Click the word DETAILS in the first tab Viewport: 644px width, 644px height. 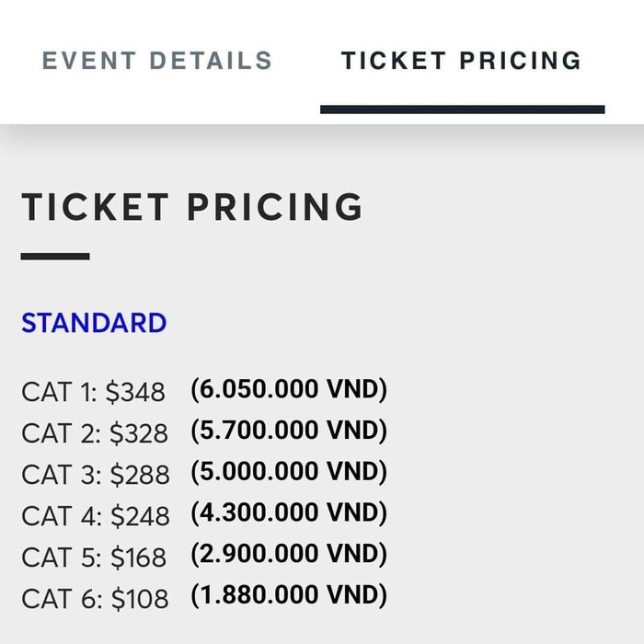click(211, 61)
